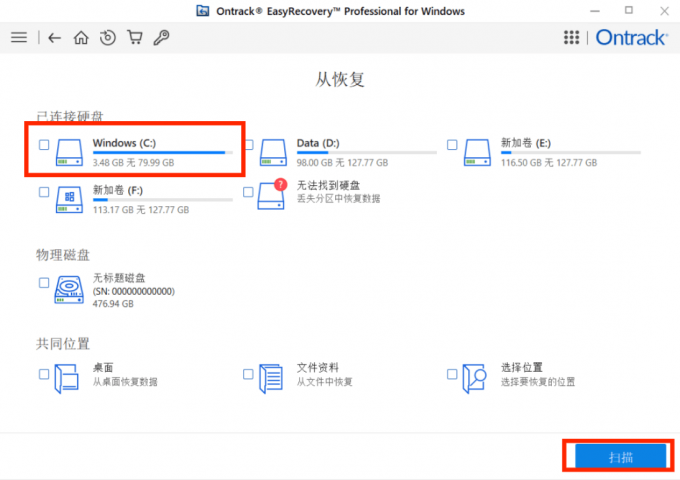Click the Data (D:) drive icon
This screenshot has width=680, height=480.
point(273,152)
